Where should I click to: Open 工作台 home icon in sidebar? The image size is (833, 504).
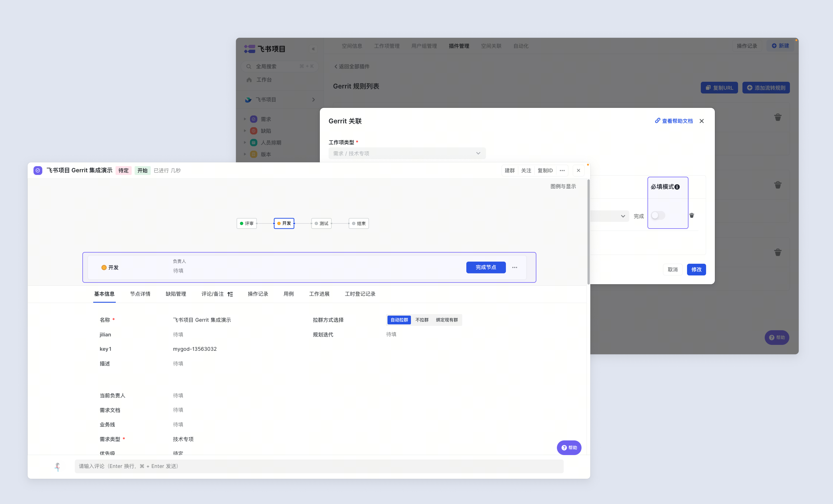click(249, 80)
